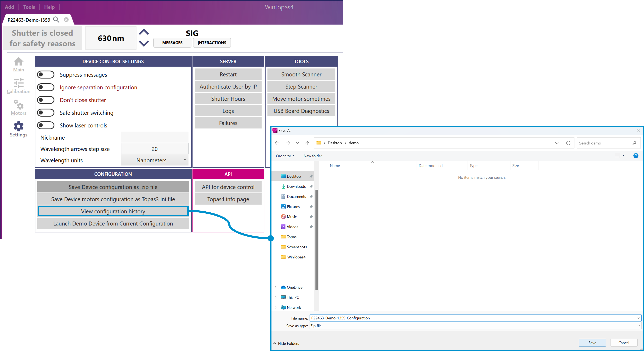This screenshot has height=351, width=644.
Task: Expand the Network tree node
Action: click(x=275, y=307)
